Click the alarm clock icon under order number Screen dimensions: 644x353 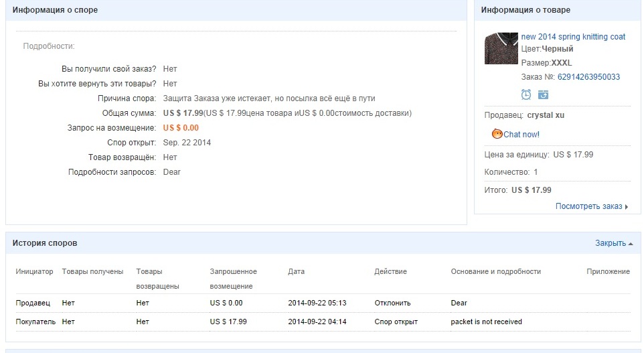tap(526, 95)
